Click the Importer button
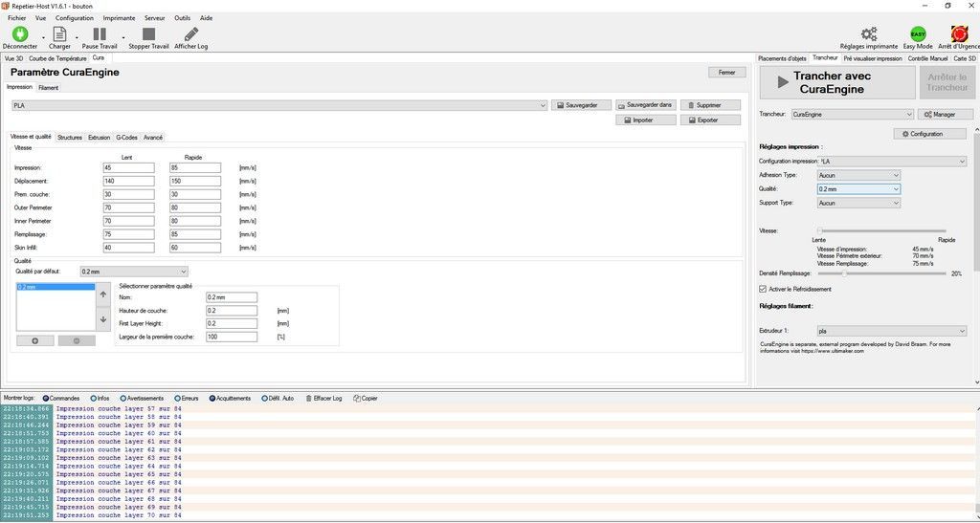 point(646,120)
